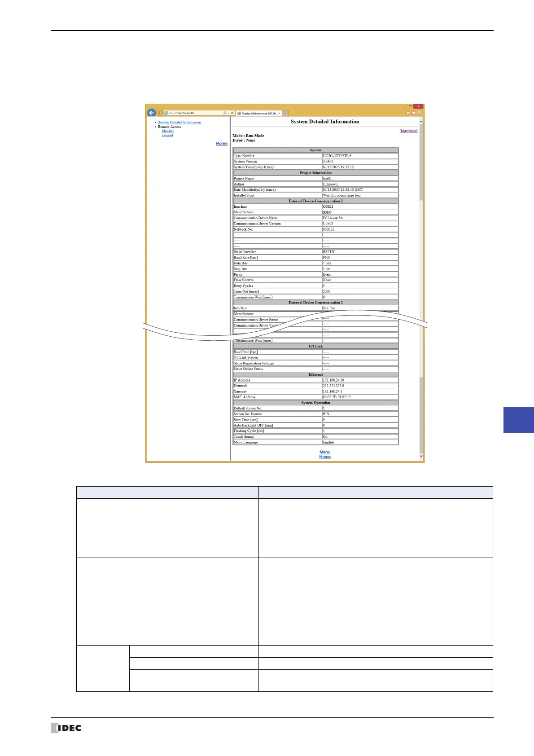
Task: Select the Not Use interface value
Action: (329, 308)
